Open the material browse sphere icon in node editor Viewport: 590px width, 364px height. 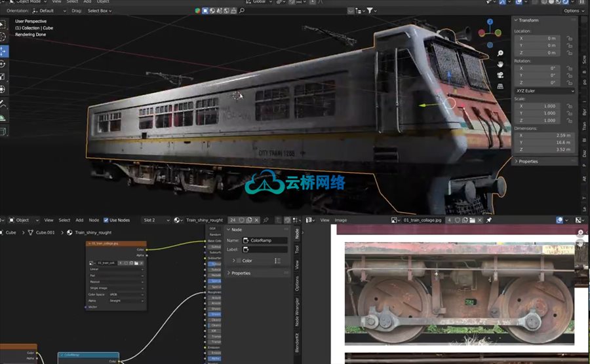[x=178, y=220]
